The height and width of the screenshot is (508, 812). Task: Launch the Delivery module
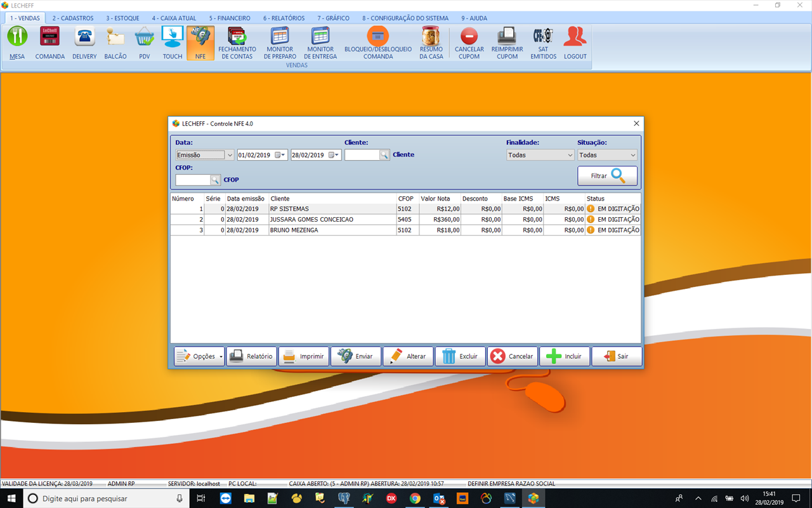pos(84,42)
